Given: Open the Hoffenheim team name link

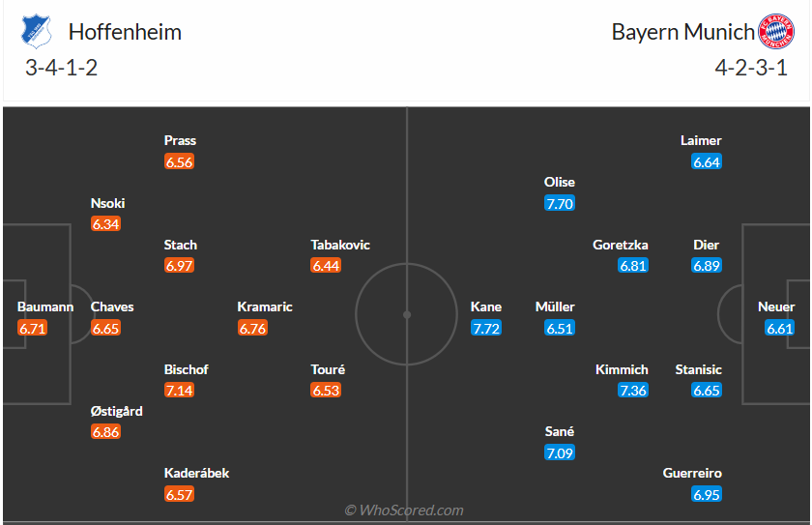Looking at the screenshot, I should point(125,32).
